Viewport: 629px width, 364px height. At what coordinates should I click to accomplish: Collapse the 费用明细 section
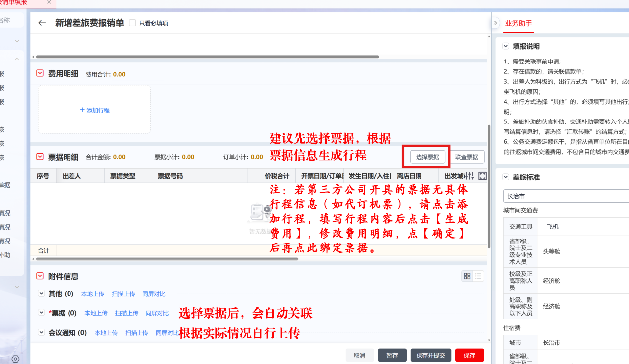coord(40,74)
